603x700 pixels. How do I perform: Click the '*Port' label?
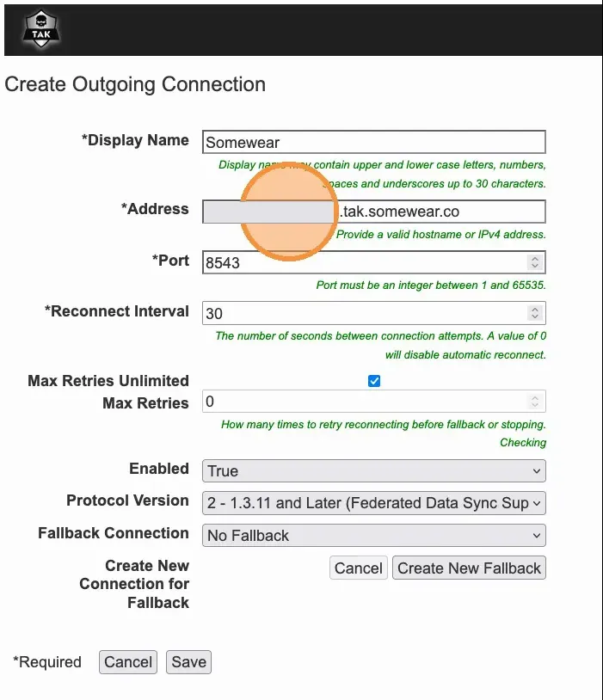(170, 261)
